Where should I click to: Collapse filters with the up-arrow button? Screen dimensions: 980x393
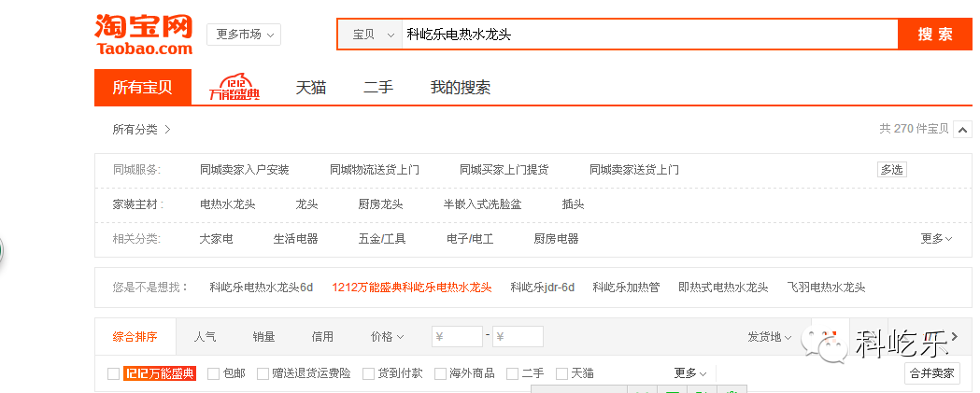tap(963, 130)
